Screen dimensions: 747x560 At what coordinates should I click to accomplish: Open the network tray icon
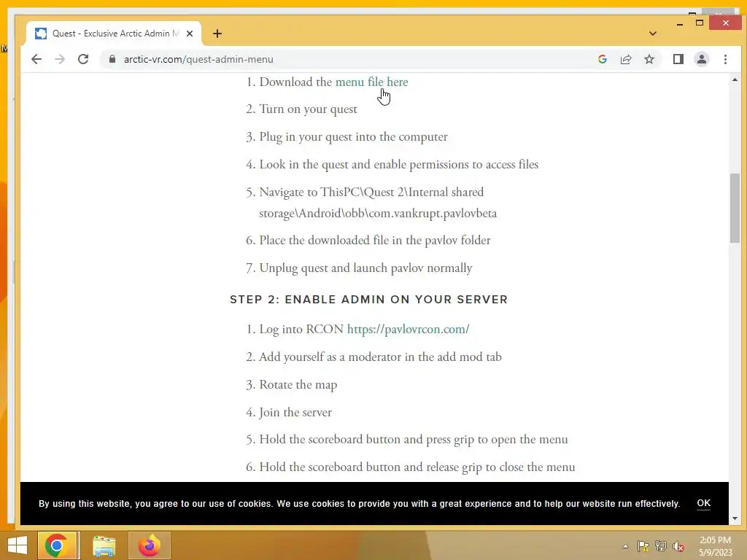661,546
